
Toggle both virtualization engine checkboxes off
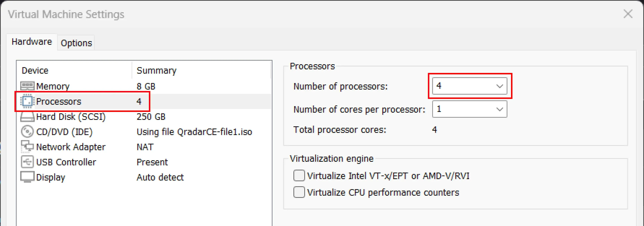(x=299, y=176)
